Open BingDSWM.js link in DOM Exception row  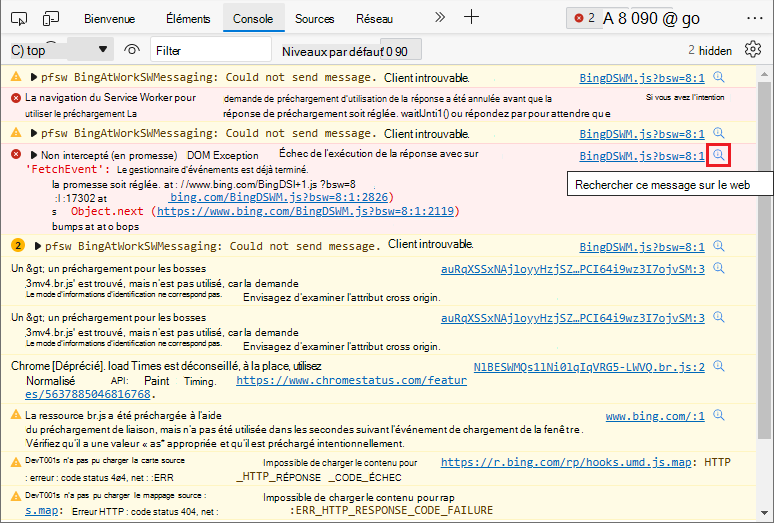[x=642, y=156]
